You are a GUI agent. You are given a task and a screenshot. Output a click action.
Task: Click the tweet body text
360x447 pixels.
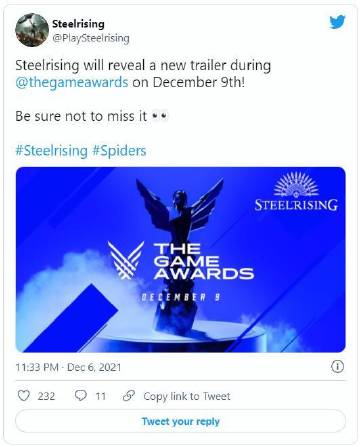coord(143,90)
